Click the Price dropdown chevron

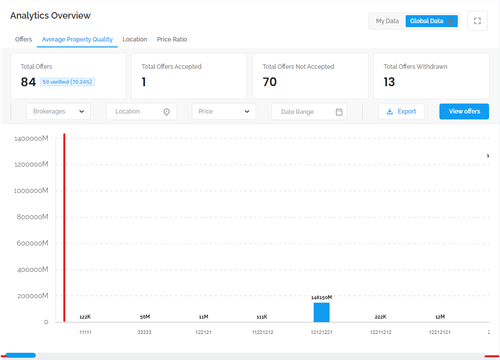pyautogui.click(x=247, y=112)
